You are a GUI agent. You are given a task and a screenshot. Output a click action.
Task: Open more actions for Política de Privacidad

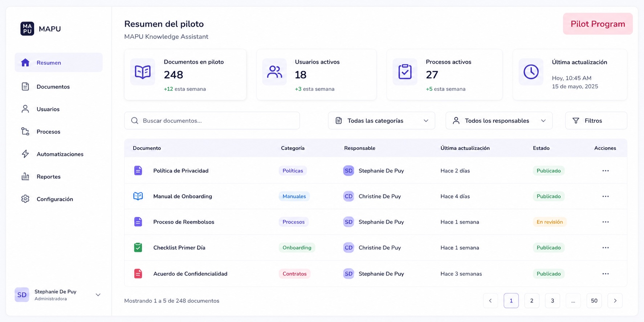point(606,171)
